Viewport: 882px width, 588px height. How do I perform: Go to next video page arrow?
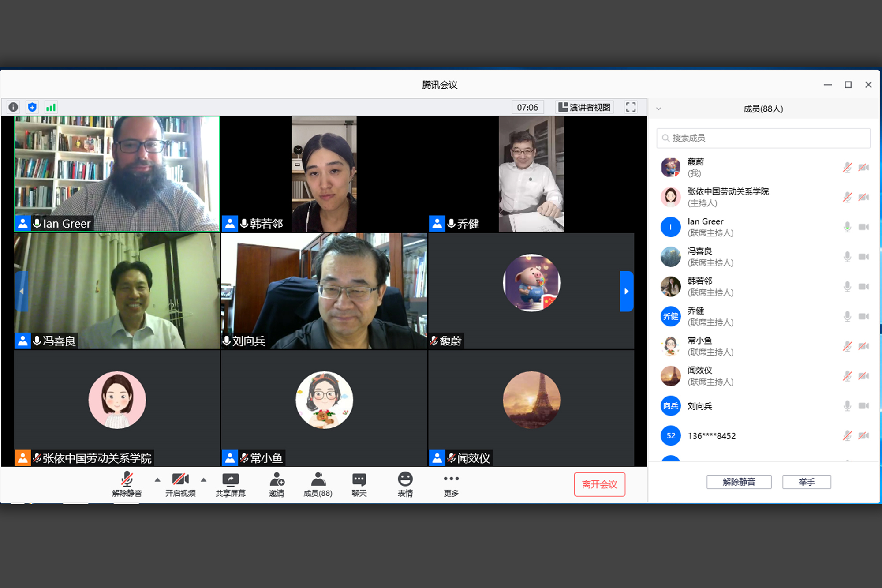pos(626,291)
